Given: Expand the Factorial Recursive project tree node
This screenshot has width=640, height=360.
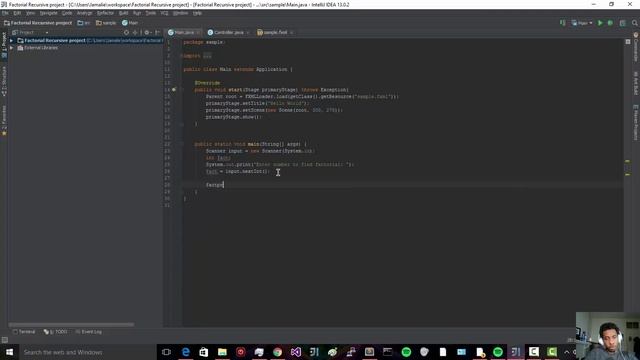Looking at the screenshot, I should tap(11, 40).
